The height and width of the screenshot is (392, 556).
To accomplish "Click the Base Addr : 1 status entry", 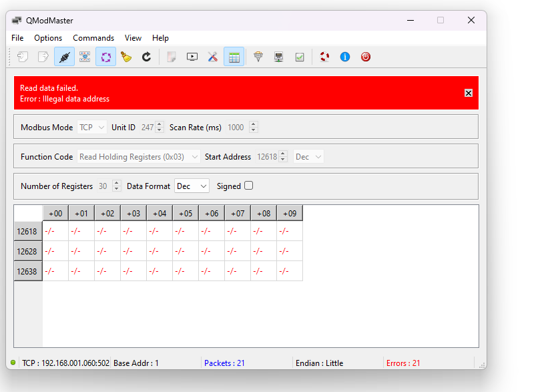I will (136, 363).
